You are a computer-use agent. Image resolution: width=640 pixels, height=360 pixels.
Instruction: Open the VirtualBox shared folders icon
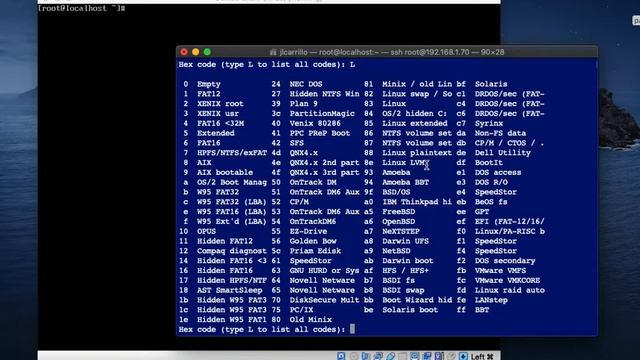point(402,356)
